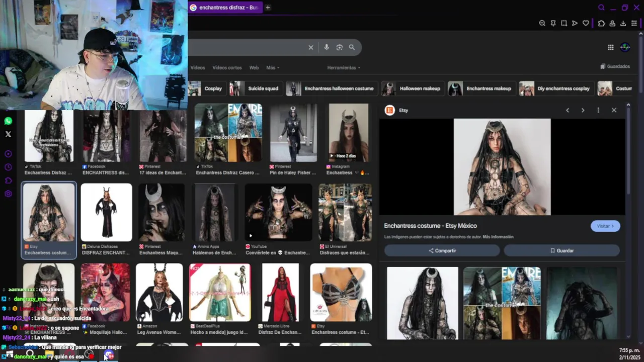The image size is (644, 362).
Task: Open more options in the preview panel
Action: tap(598, 110)
